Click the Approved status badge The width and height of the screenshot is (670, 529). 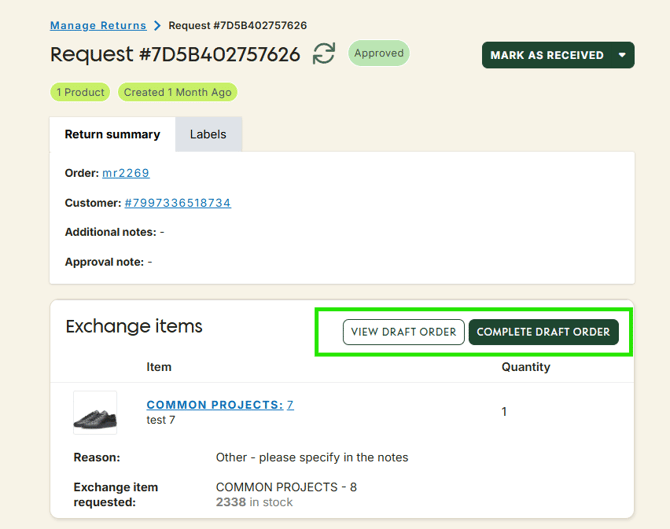[x=379, y=53]
